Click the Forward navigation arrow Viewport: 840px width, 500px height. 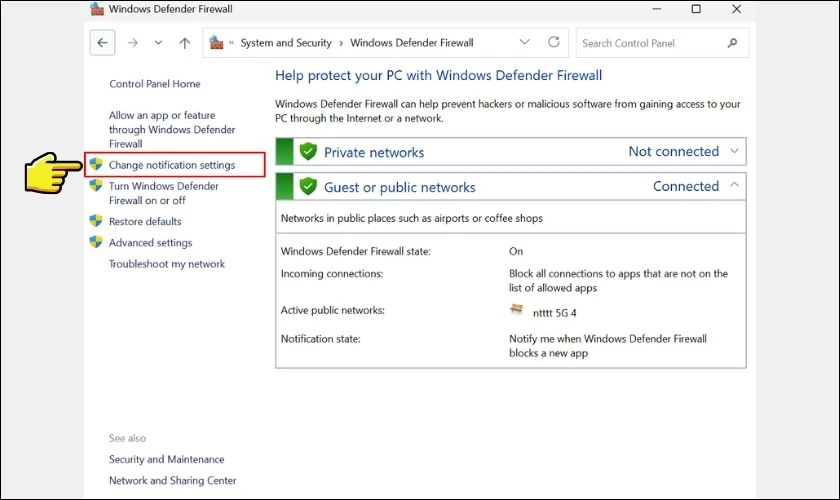pyautogui.click(x=132, y=43)
